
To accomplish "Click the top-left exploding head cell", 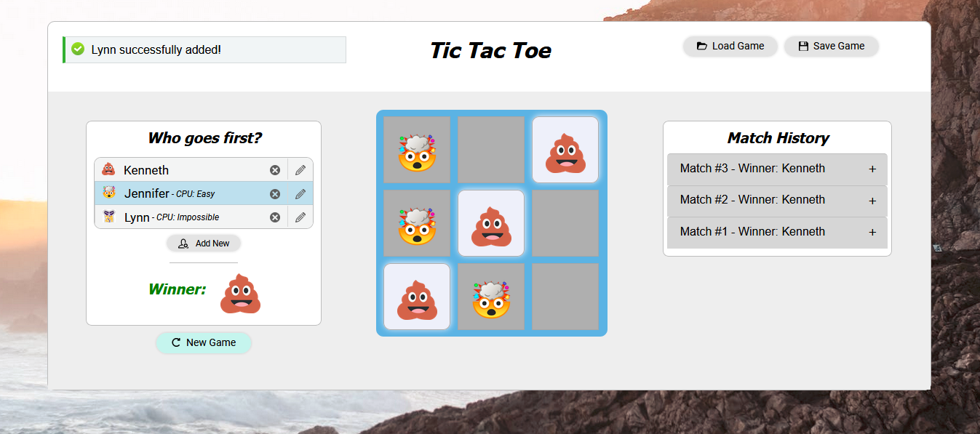I will [x=417, y=150].
